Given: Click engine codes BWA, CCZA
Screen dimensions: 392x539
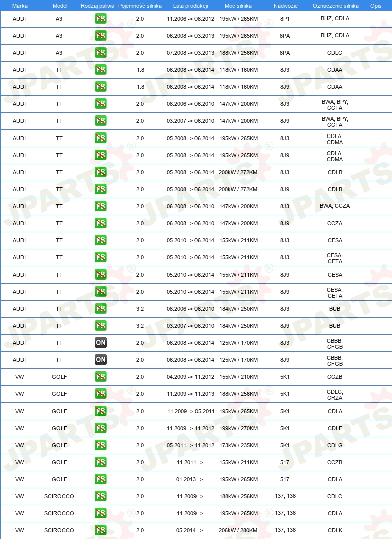Looking at the screenshot, I should (335, 206).
